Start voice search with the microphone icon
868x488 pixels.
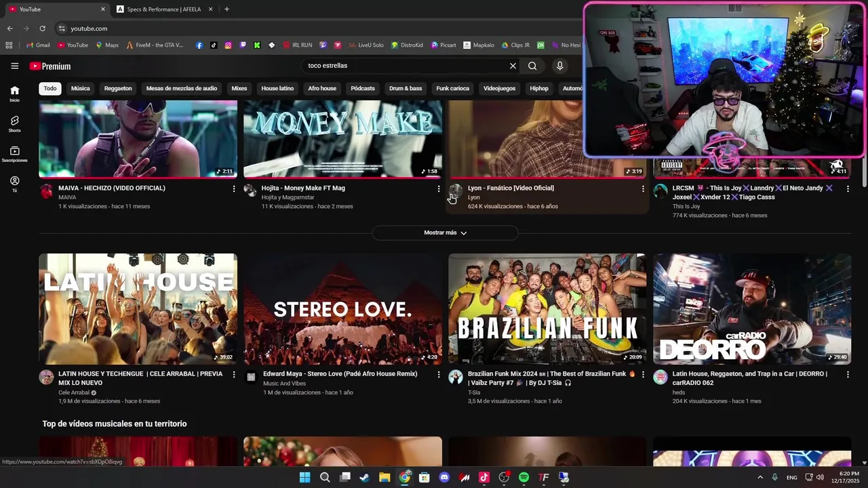[x=559, y=66]
